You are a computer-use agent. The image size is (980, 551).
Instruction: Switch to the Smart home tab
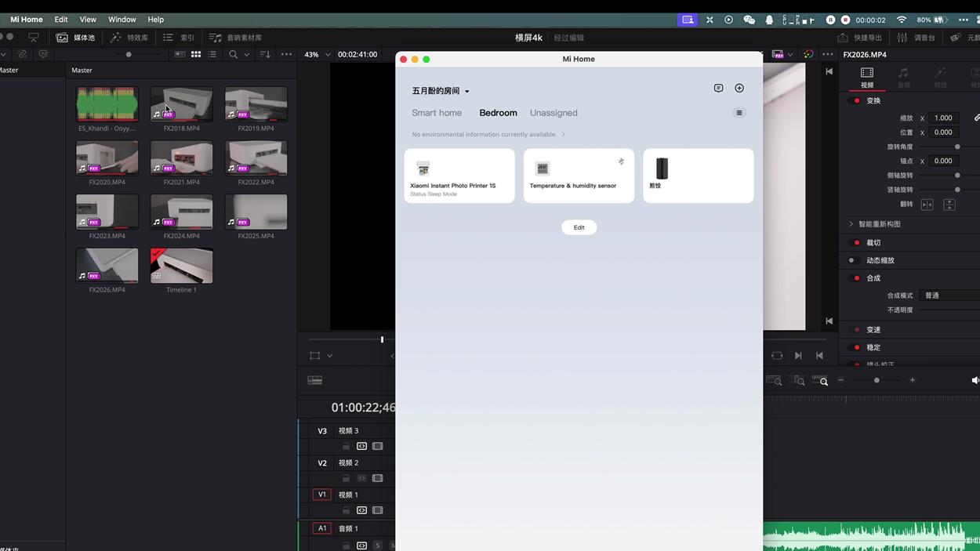coord(437,113)
